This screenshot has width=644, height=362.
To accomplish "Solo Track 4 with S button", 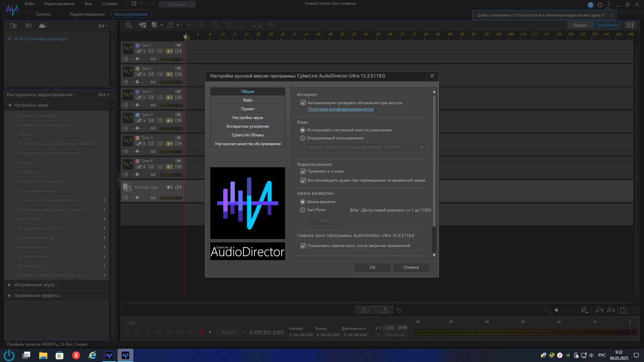I will [160, 121].
